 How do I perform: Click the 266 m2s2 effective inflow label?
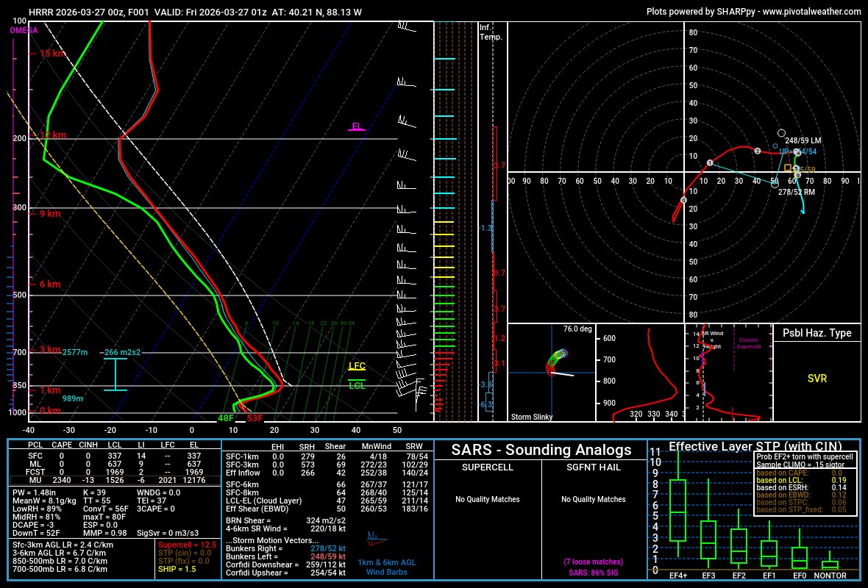click(x=122, y=352)
